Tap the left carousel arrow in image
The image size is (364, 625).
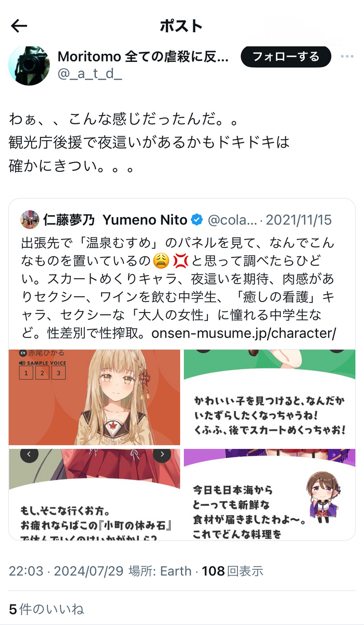coord(29,454)
